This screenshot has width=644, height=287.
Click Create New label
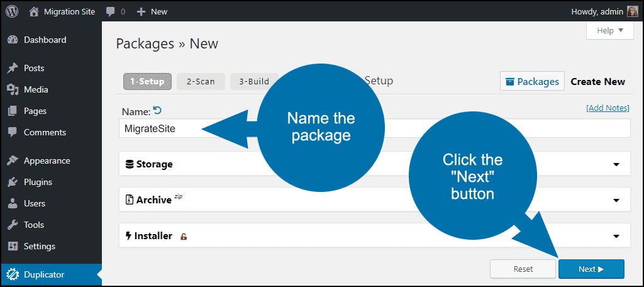click(x=597, y=81)
